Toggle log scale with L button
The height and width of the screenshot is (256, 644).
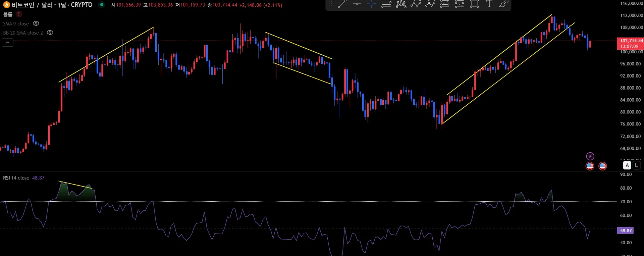pyautogui.click(x=636, y=165)
